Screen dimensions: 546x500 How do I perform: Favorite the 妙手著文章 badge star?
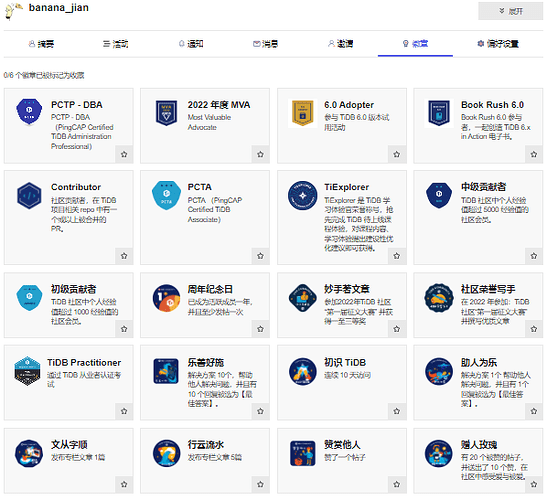click(x=397, y=329)
